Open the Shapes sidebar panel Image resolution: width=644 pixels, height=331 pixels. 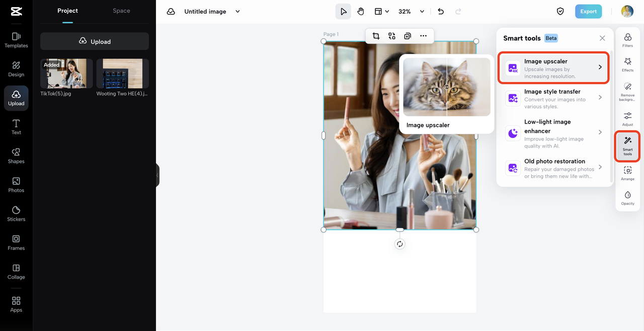click(x=16, y=156)
